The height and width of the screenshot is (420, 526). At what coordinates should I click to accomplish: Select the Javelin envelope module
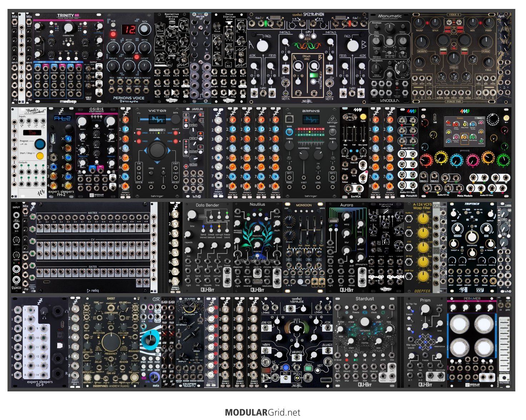193,153
